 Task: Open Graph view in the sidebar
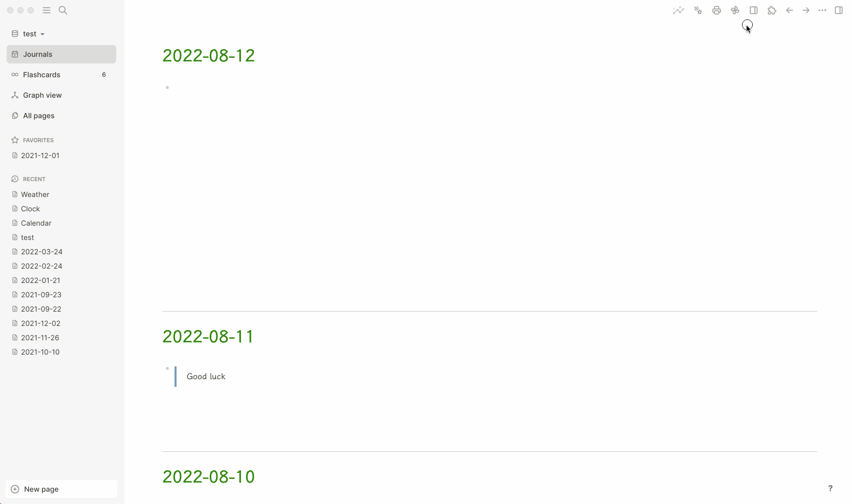pos(61,95)
